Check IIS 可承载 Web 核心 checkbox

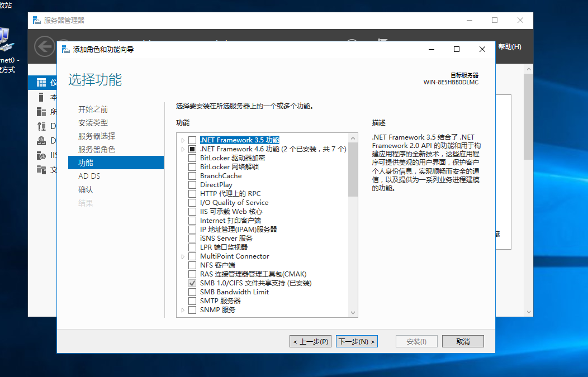[x=192, y=212]
